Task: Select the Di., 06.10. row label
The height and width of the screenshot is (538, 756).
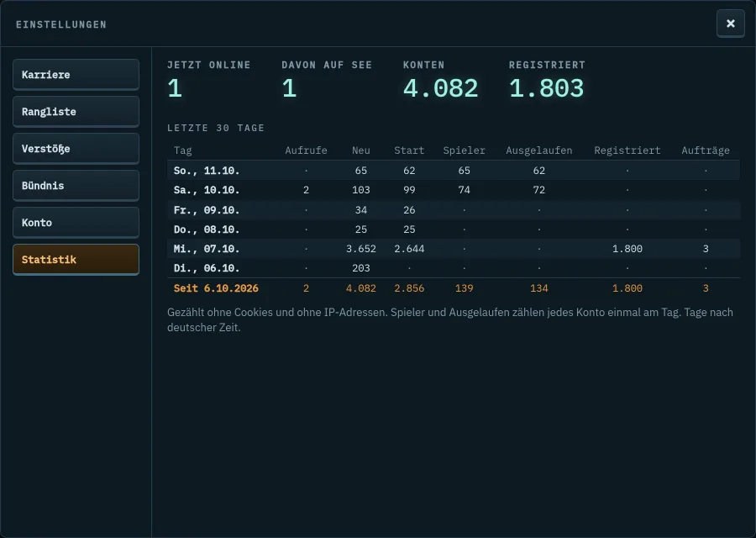Action: point(207,268)
